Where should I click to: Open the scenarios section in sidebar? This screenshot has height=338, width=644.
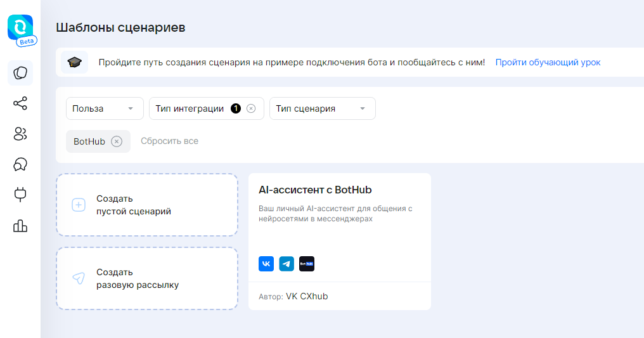click(x=20, y=73)
